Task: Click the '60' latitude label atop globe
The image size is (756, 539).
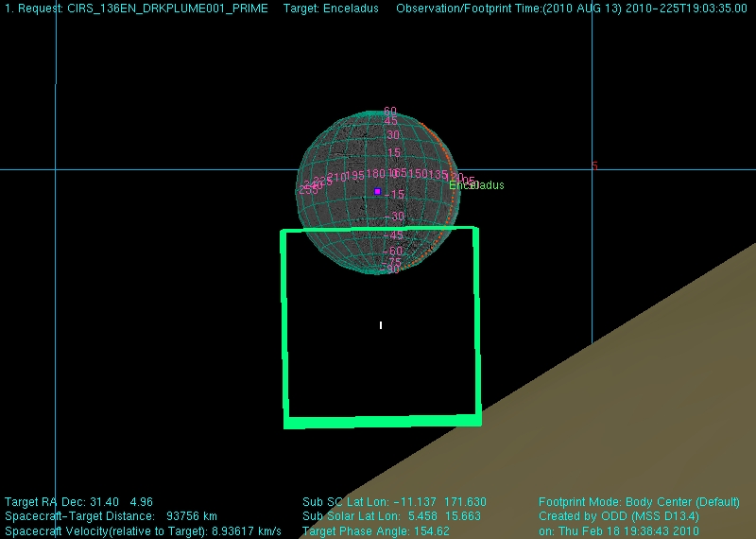Action: (389, 111)
